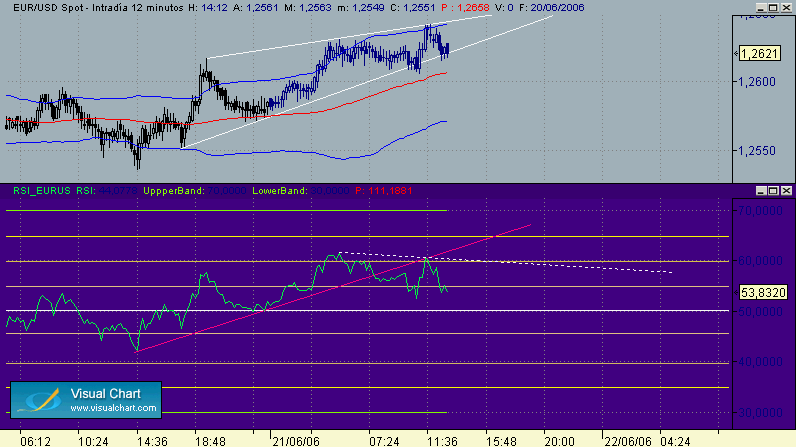
Task: Click the current RSI value label 53,8320
Action: pyautogui.click(x=763, y=292)
